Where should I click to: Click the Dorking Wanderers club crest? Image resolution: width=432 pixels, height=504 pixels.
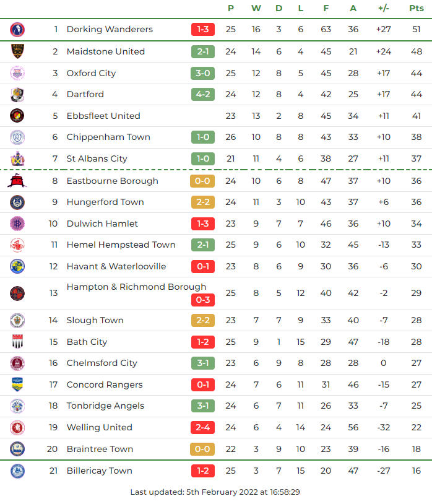coord(17,29)
